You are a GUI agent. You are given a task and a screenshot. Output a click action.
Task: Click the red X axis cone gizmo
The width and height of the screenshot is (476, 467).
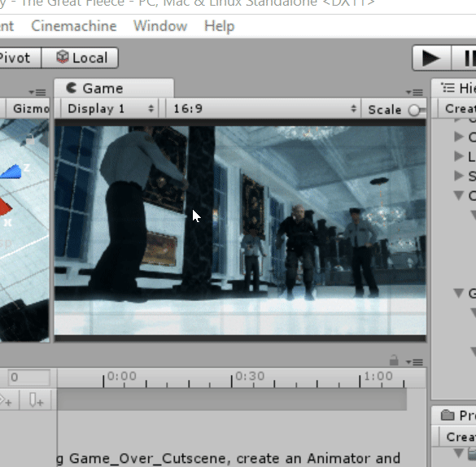6,207
